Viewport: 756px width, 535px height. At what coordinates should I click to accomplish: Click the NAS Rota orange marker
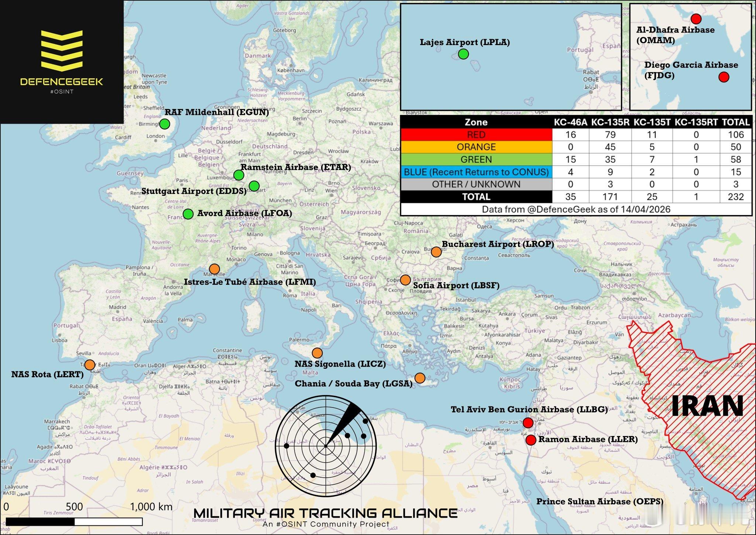(90, 365)
